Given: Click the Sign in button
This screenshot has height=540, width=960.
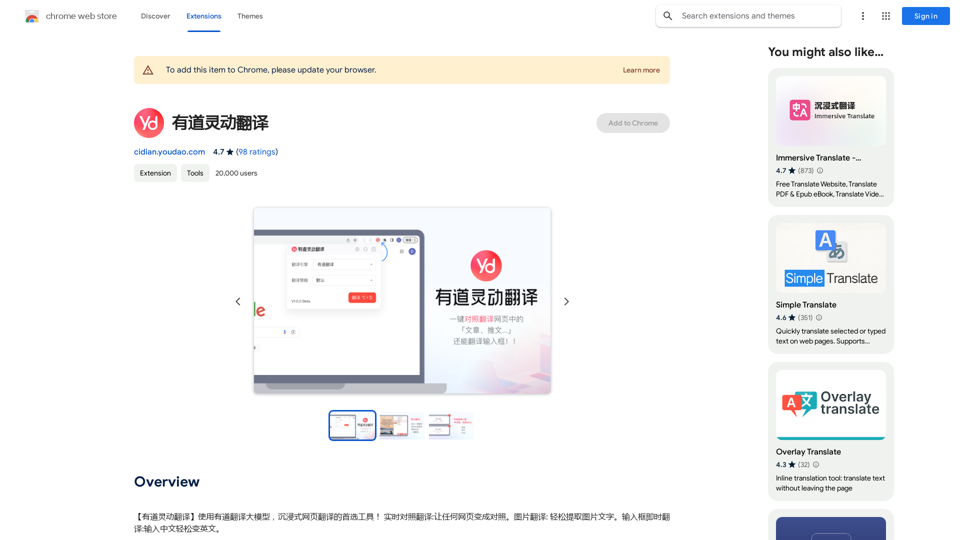Looking at the screenshot, I should (926, 16).
